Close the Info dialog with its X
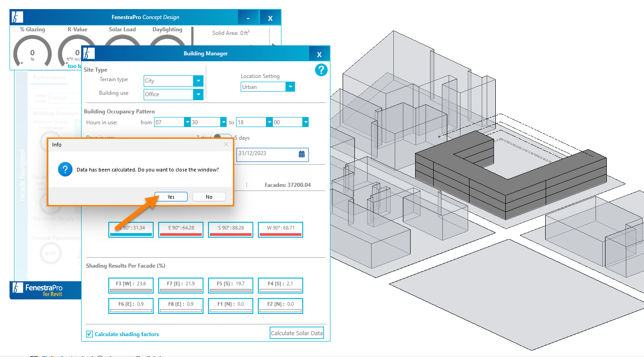The image size is (644, 357). [x=226, y=144]
